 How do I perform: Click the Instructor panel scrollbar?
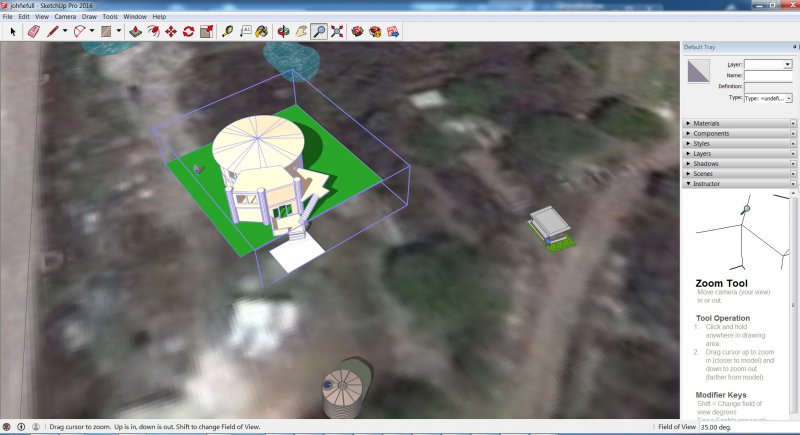793,305
